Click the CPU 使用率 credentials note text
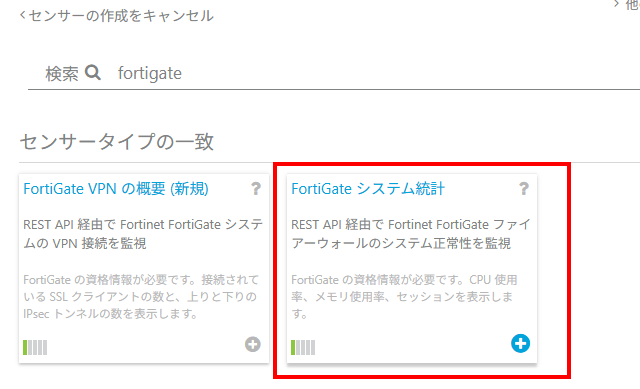Screen dimensions: 640x389 pos(404,297)
